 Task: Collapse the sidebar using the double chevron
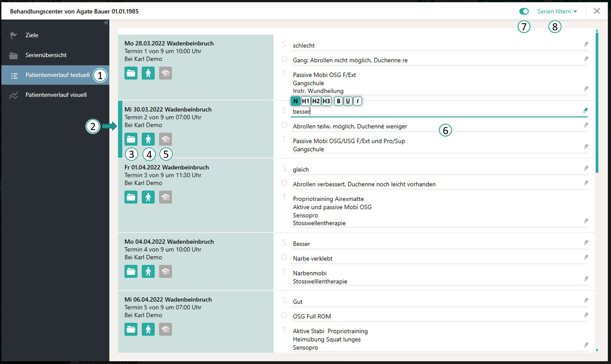pyautogui.click(x=106, y=22)
